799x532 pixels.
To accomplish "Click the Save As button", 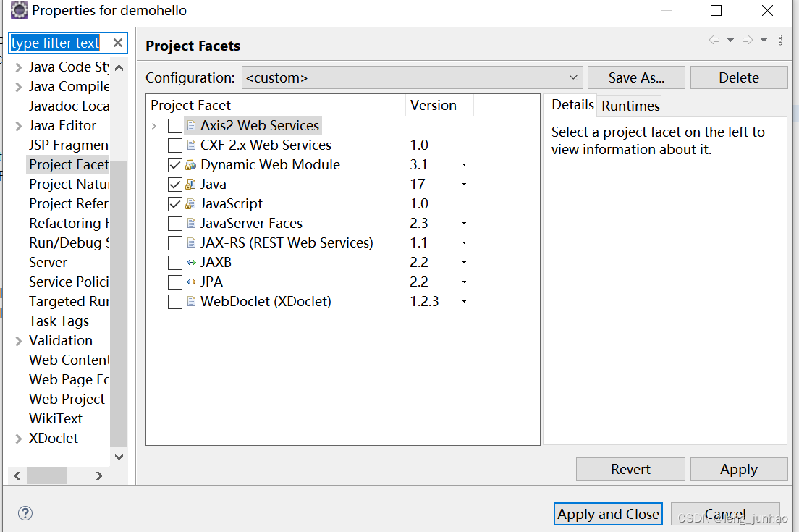I will (636, 77).
